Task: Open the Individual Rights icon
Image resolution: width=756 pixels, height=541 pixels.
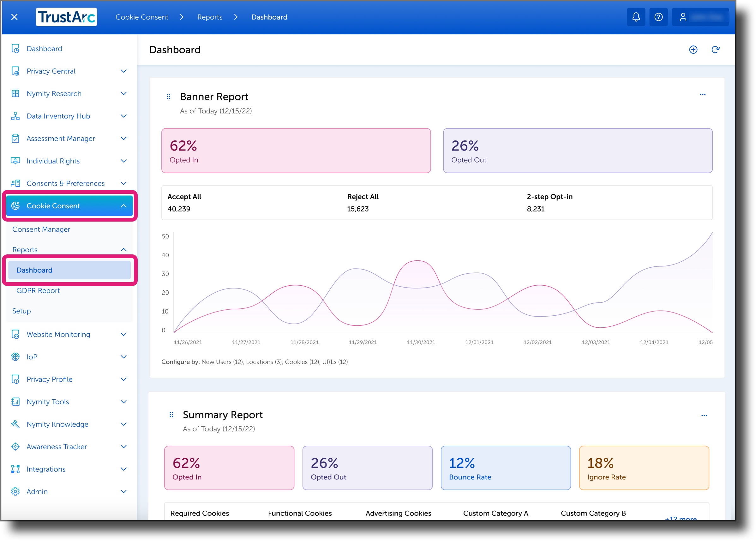Action: click(15, 161)
